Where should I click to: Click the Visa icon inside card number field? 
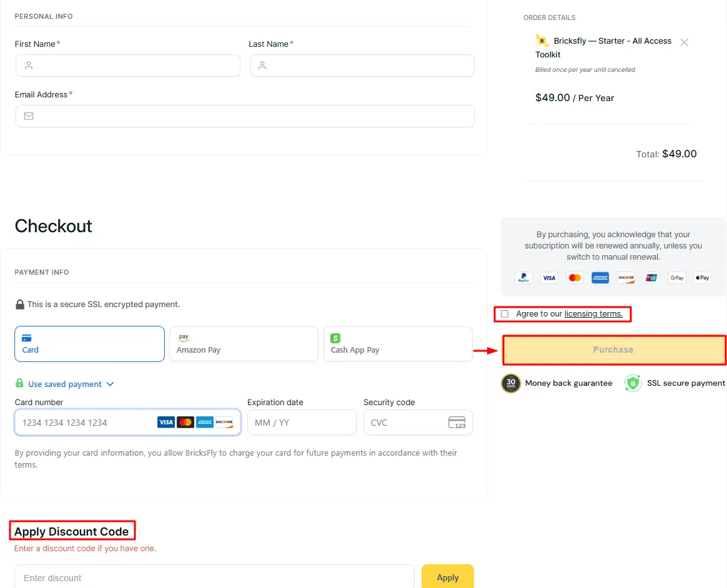(166, 422)
